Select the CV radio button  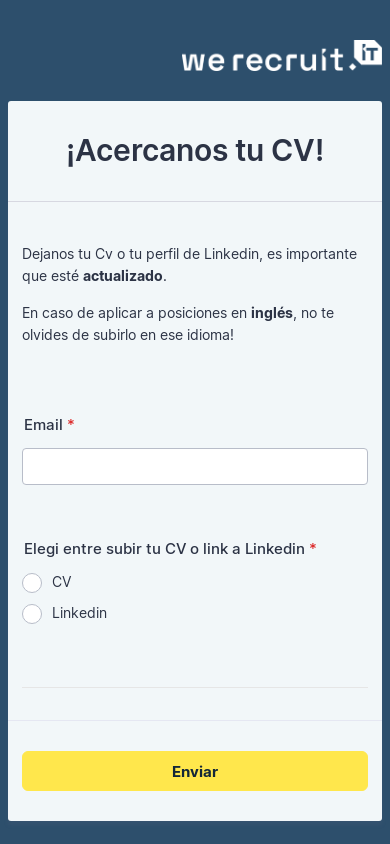(x=32, y=583)
